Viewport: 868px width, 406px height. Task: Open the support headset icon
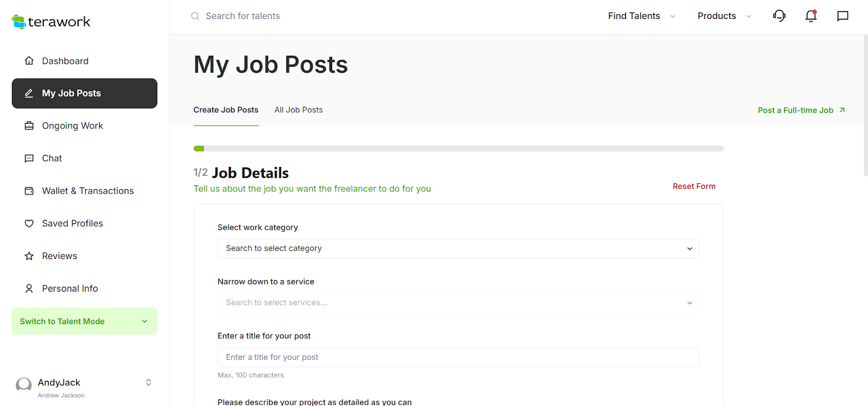(x=779, y=16)
